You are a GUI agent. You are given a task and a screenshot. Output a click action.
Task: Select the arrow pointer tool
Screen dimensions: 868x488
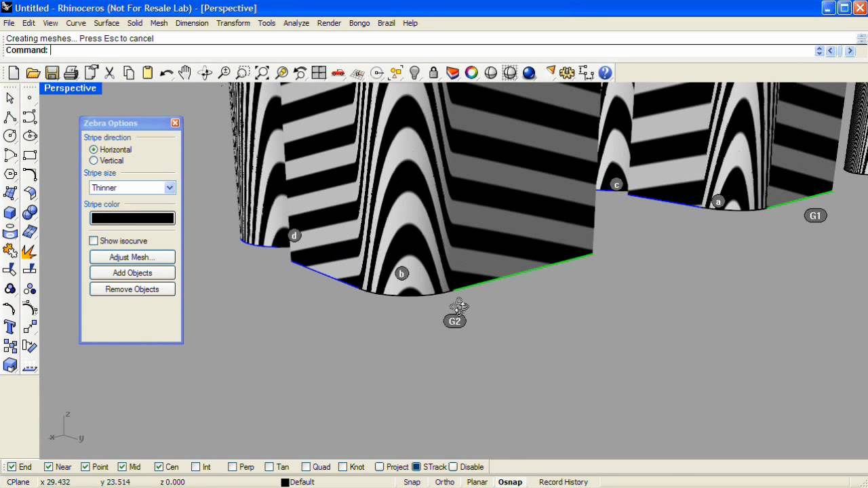(10, 98)
